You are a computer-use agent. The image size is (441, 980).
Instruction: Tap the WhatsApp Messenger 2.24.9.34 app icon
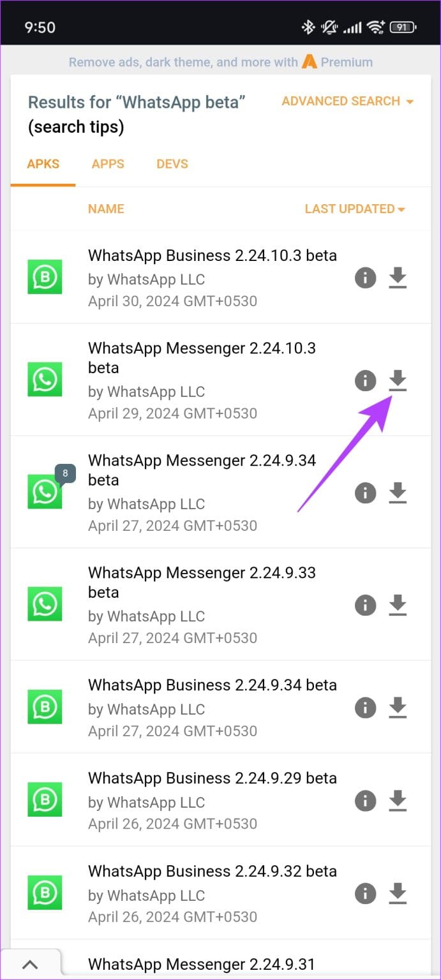pos(44,492)
